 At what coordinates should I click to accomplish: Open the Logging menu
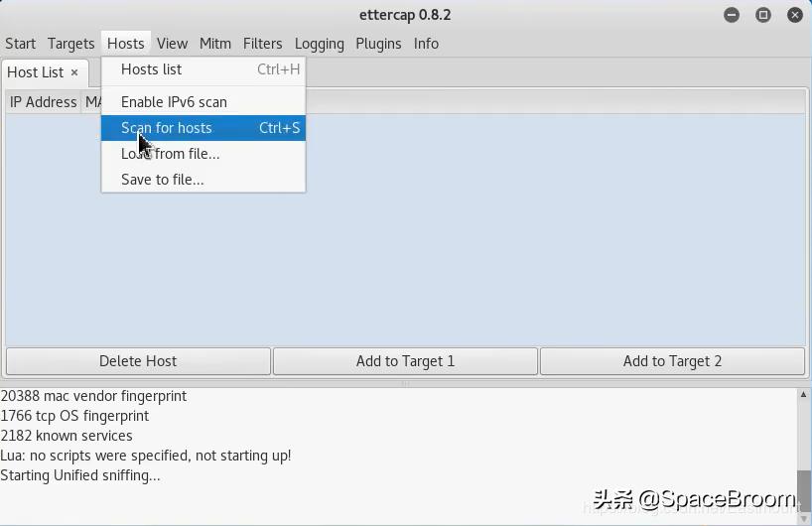click(320, 44)
